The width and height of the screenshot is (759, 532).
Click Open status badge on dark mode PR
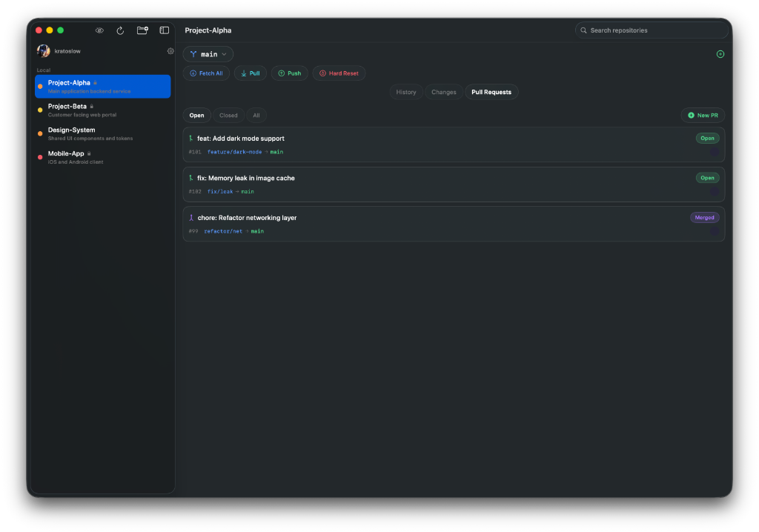tap(707, 139)
